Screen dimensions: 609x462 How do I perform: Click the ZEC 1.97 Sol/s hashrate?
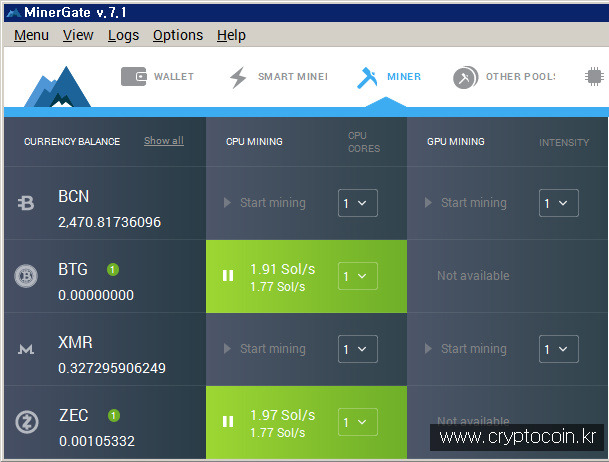(x=283, y=415)
